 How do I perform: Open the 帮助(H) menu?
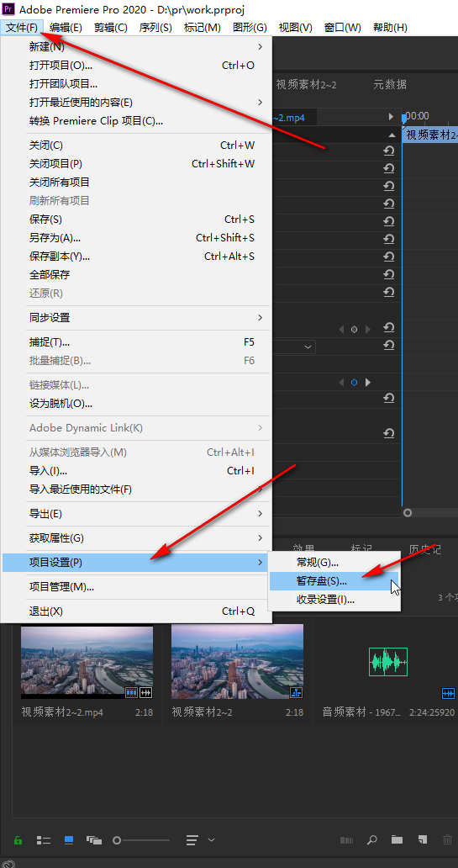tap(391, 28)
